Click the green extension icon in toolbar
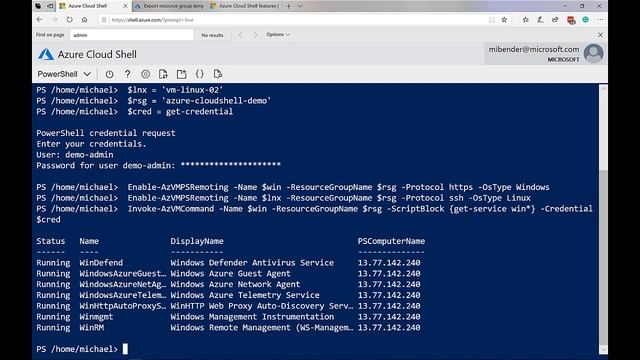The height and width of the screenshot is (360, 640). [585, 20]
